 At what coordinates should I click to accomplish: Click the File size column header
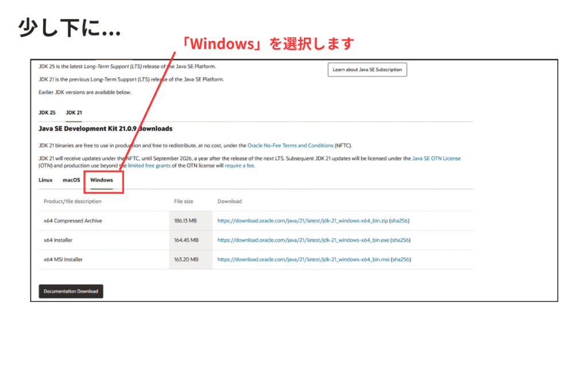pyautogui.click(x=184, y=201)
